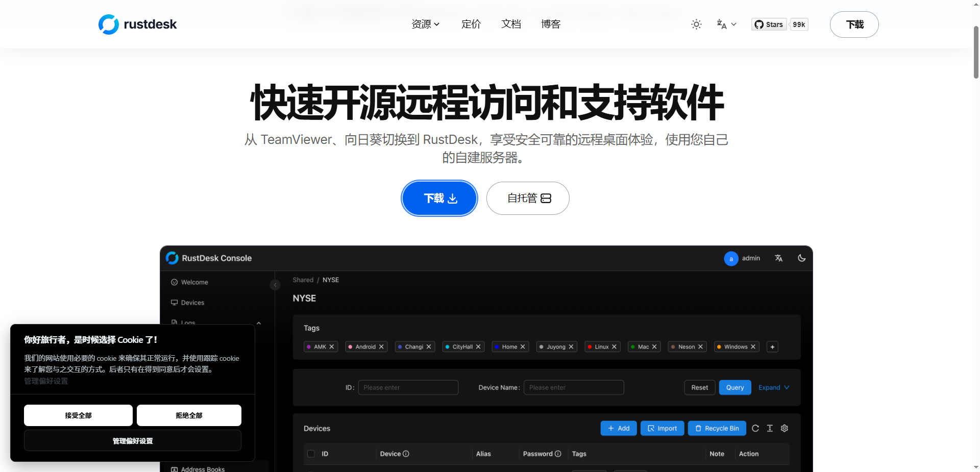Click the Import button
Image resolution: width=980 pixels, height=472 pixels.
pyautogui.click(x=662, y=428)
